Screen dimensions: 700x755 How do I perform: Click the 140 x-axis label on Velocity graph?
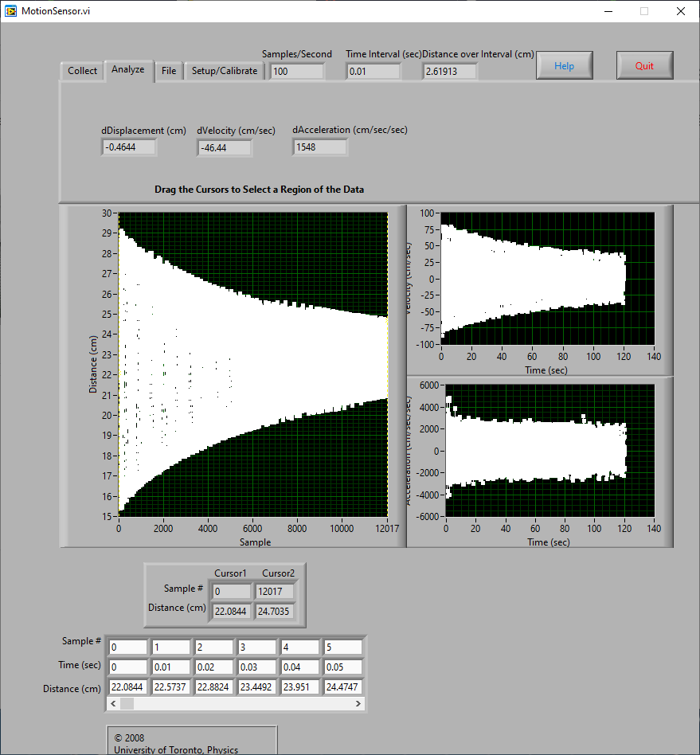coord(654,356)
